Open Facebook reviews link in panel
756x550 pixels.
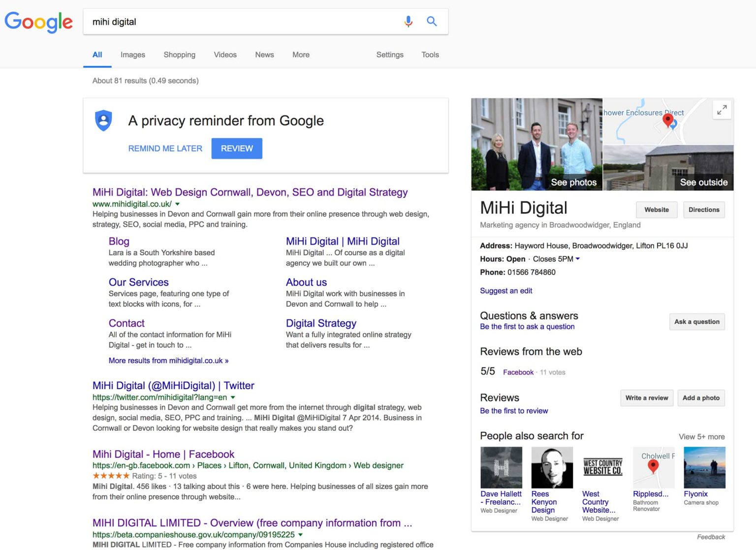518,372
